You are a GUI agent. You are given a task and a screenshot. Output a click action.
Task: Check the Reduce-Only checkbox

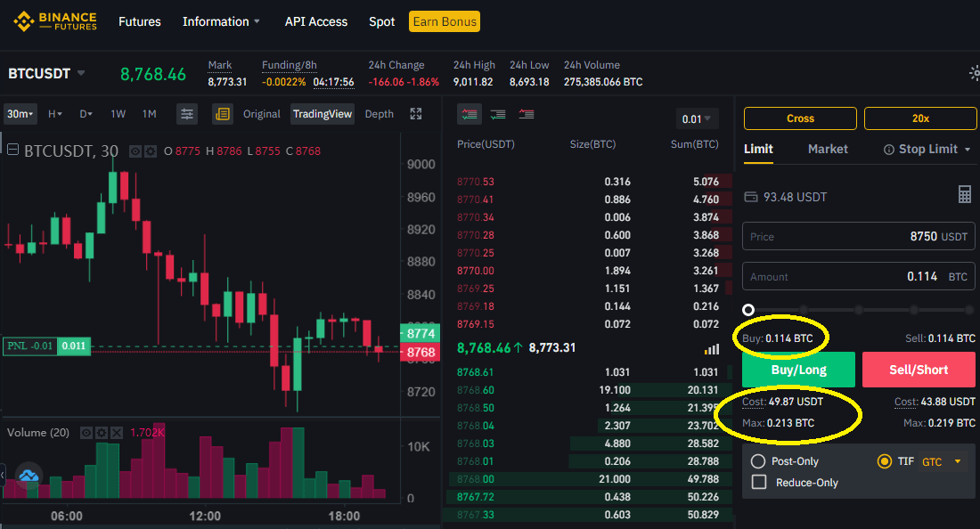pos(759,482)
